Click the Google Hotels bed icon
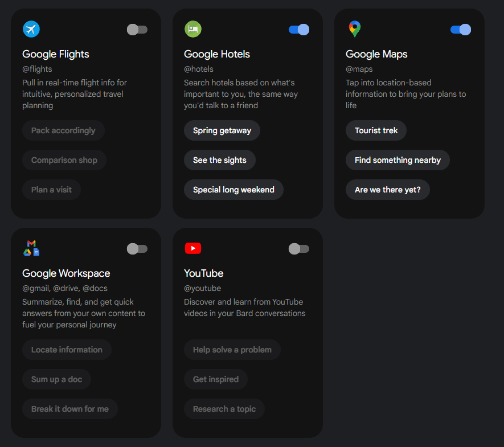 click(193, 29)
